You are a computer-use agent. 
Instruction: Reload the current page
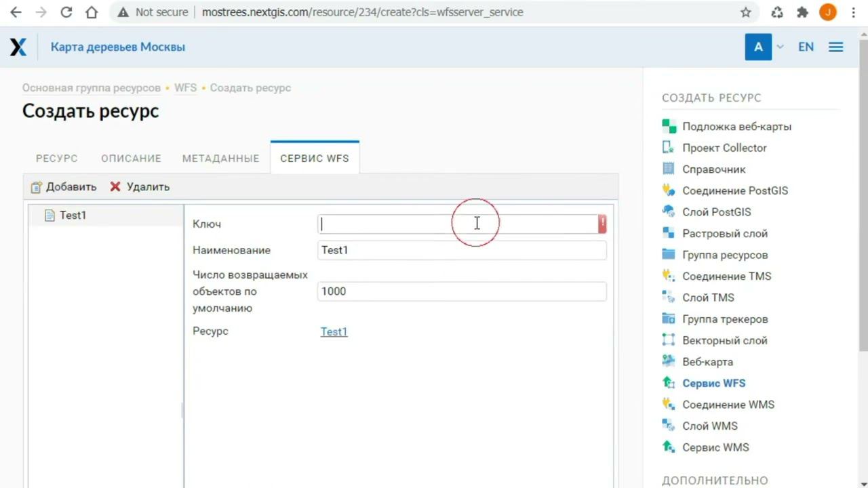[66, 12]
